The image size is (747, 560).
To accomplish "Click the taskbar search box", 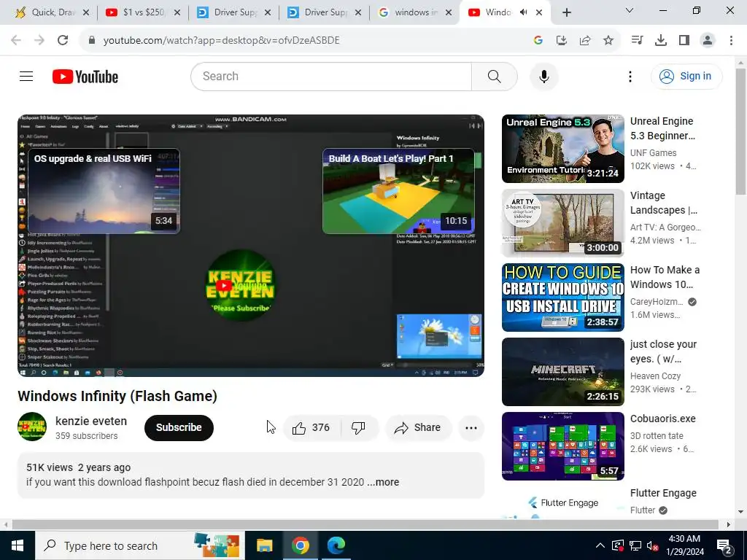I will [x=140, y=545].
